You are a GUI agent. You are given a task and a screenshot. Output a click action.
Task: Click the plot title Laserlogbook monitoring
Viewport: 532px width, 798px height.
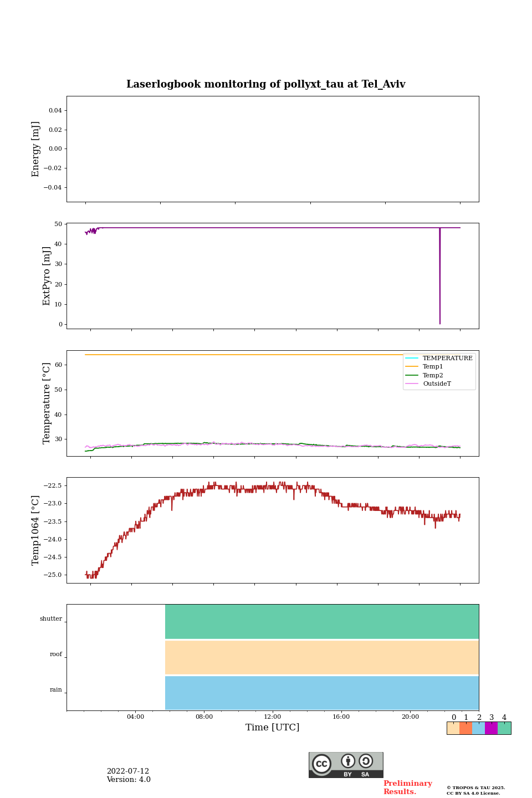click(266, 84)
